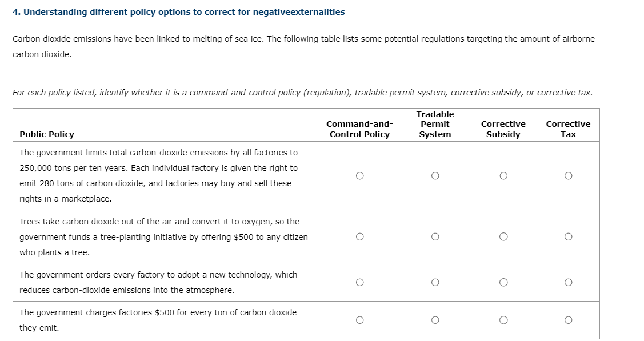Click the Corrective Tax column header

tap(568, 129)
